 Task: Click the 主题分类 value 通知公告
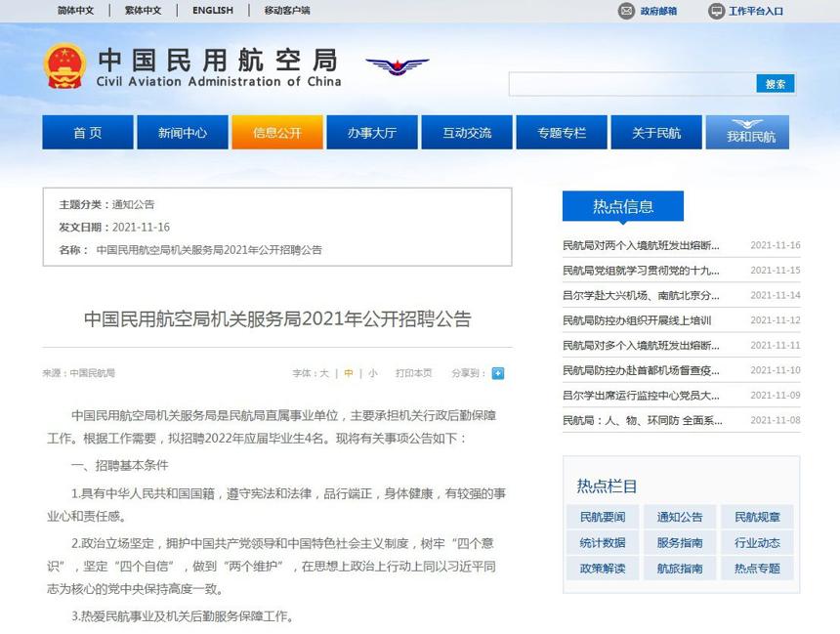click(x=133, y=204)
